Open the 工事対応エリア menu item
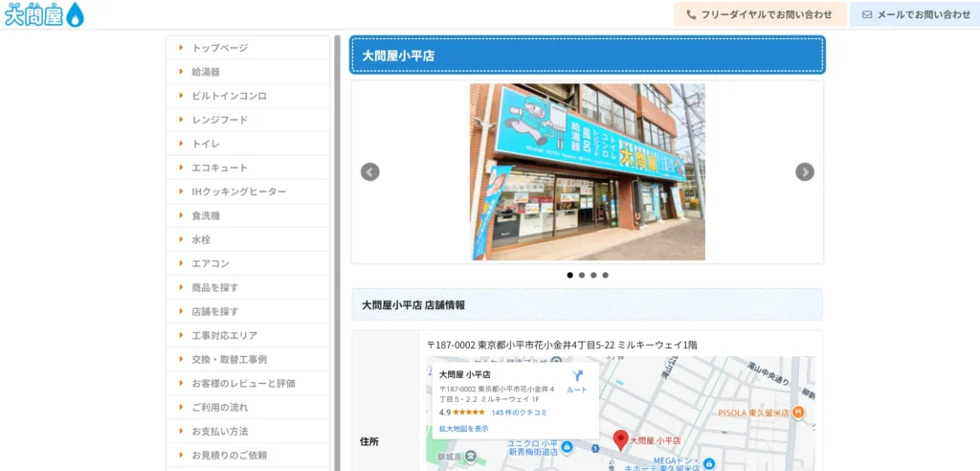The width and height of the screenshot is (980, 471). 224,335
